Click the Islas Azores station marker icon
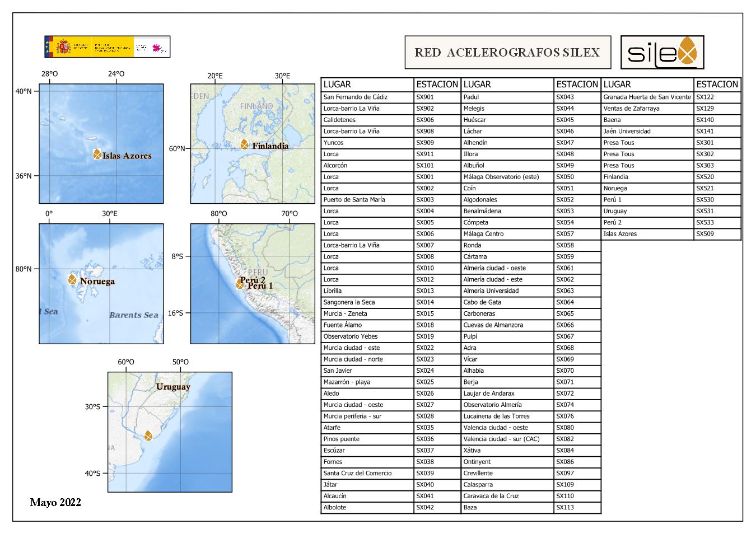Screen dimensions: 756x534 point(97,154)
